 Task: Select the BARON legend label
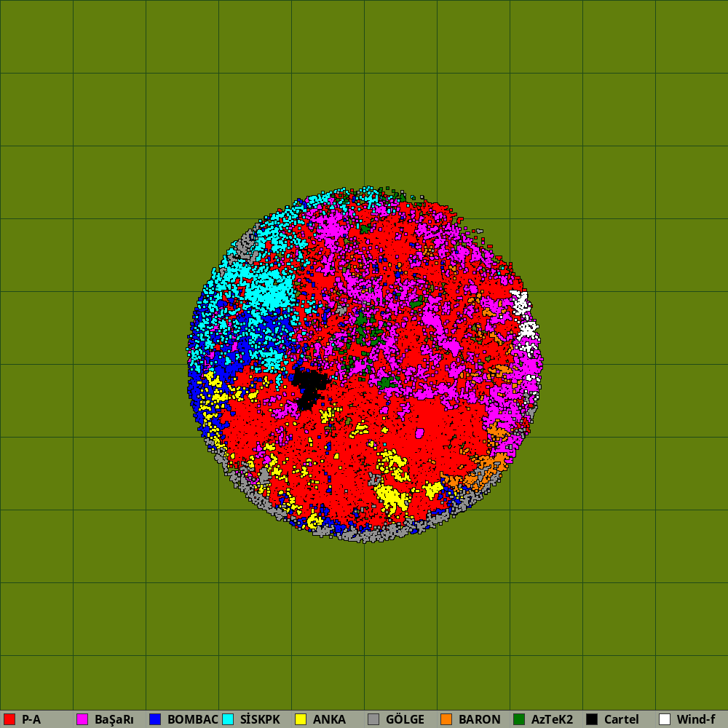click(480, 719)
